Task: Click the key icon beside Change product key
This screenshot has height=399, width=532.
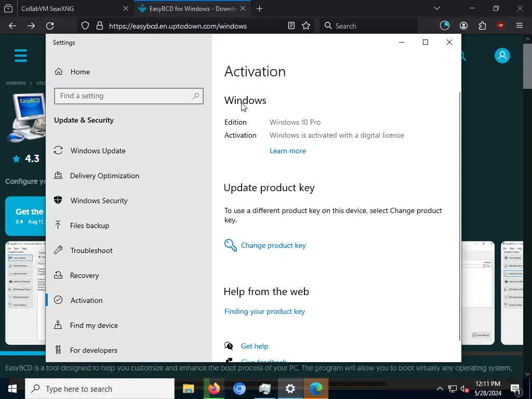Action: pyautogui.click(x=230, y=245)
